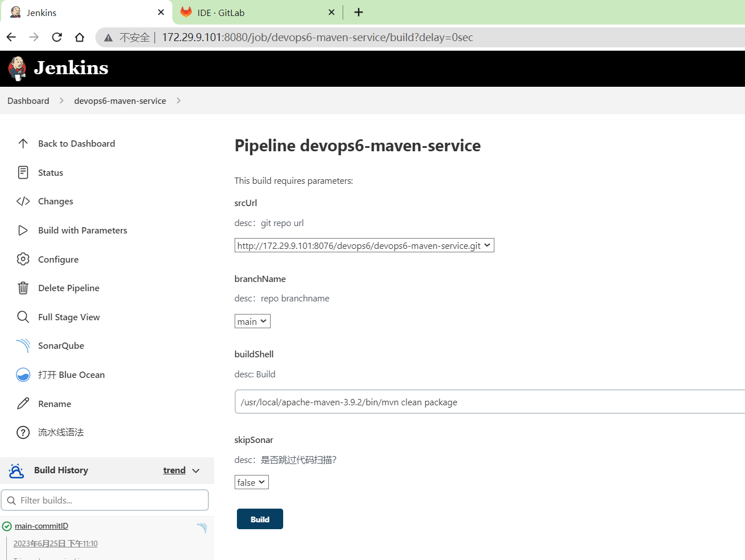
Task: Open a new browser tab with plus
Action: 359,12
